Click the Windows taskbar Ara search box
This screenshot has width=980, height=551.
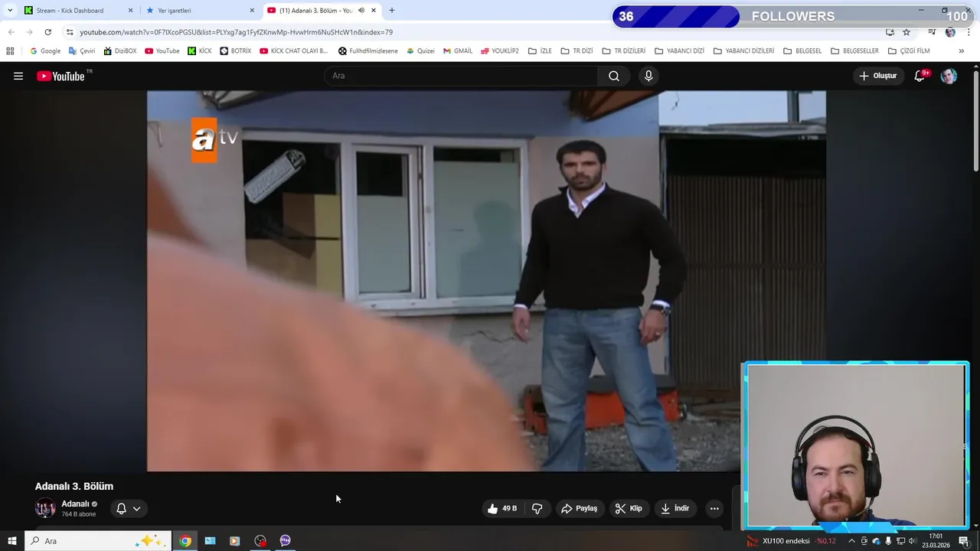coord(100,541)
